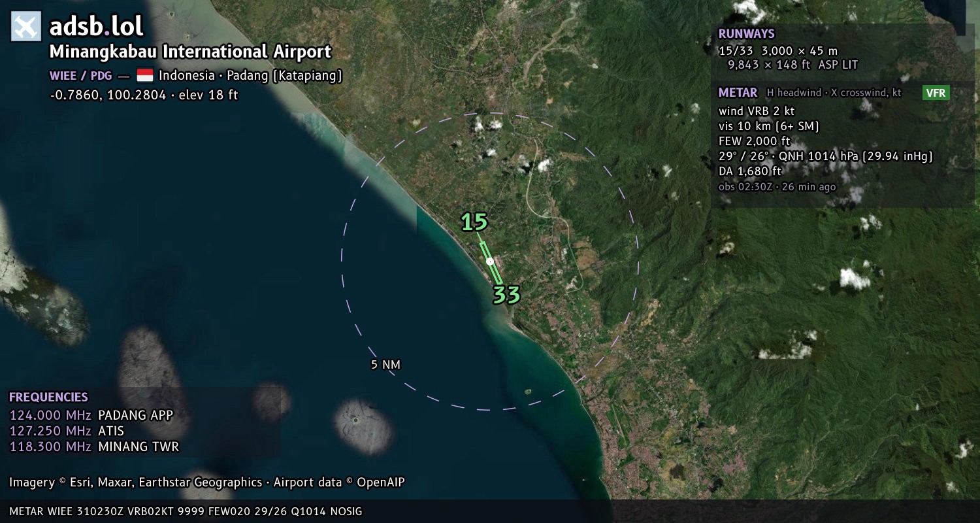The image size is (980, 523).
Task: Click the adsb.lol airplane logo icon
Action: [26, 26]
